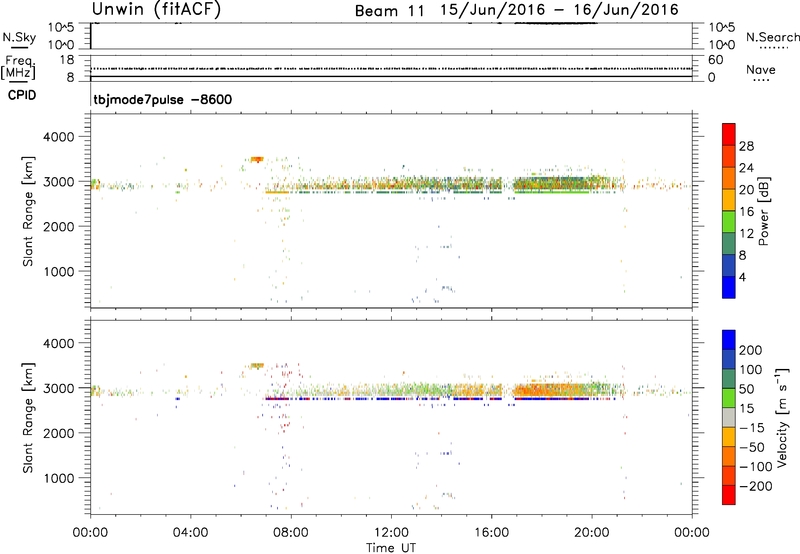
Task: Click the orange echo patch near 3500 km in the power panel
Action: click(x=257, y=159)
